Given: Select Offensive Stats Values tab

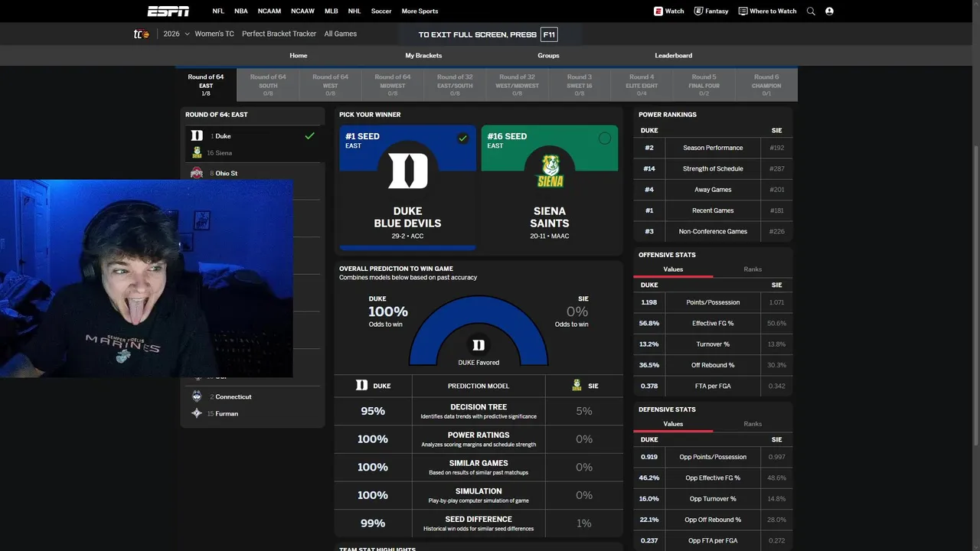Looking at the screenshot, I should tap(673, 269).
